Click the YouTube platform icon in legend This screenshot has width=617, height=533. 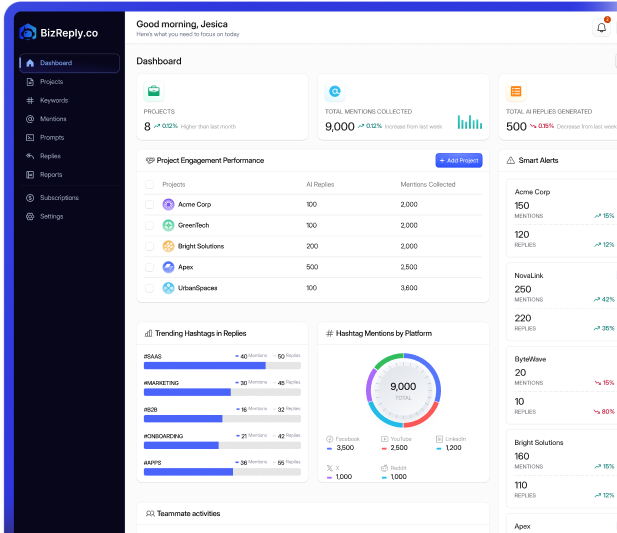[384, 439]
